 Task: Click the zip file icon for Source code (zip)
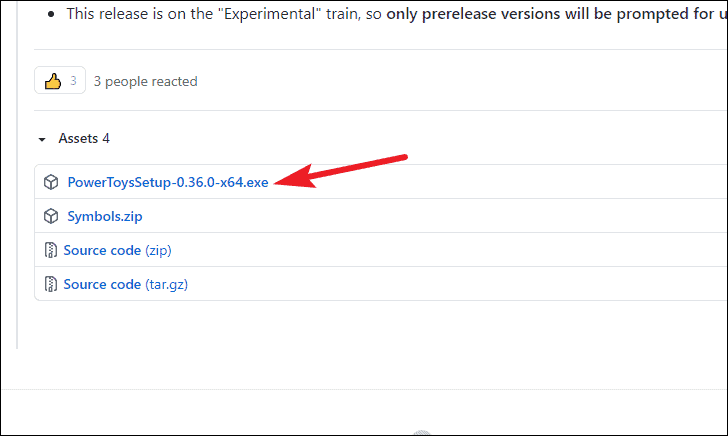click(x=50, y=250)
